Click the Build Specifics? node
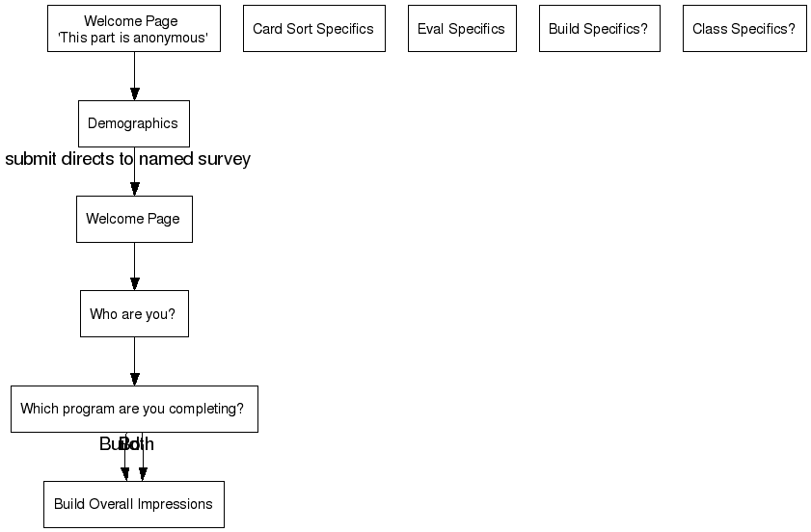The height and width of the screenshot is (532, 811). click(599, 29)
